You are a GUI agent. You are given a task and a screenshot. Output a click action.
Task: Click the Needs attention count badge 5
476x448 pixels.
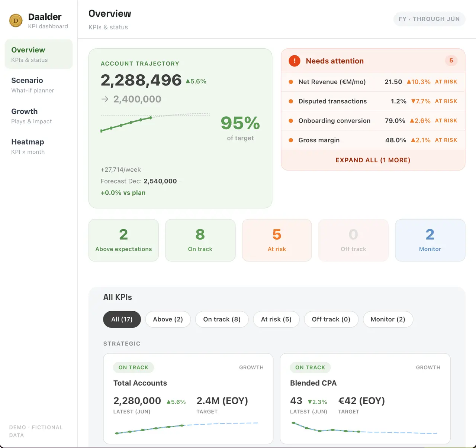tap(451, 61)
